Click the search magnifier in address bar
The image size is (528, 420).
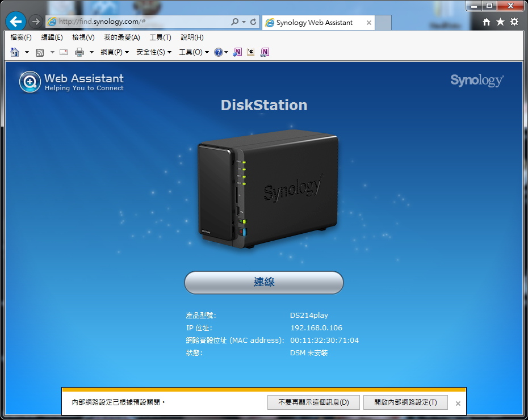pyautogui.click(x=234, y=22)
